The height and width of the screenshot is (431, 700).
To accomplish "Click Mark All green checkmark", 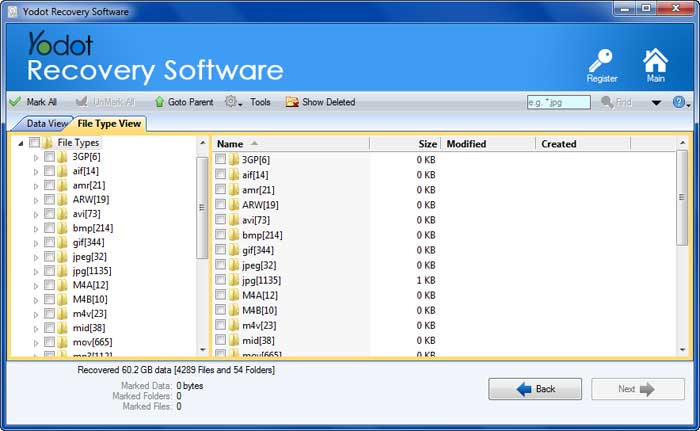I will [15, 102].
